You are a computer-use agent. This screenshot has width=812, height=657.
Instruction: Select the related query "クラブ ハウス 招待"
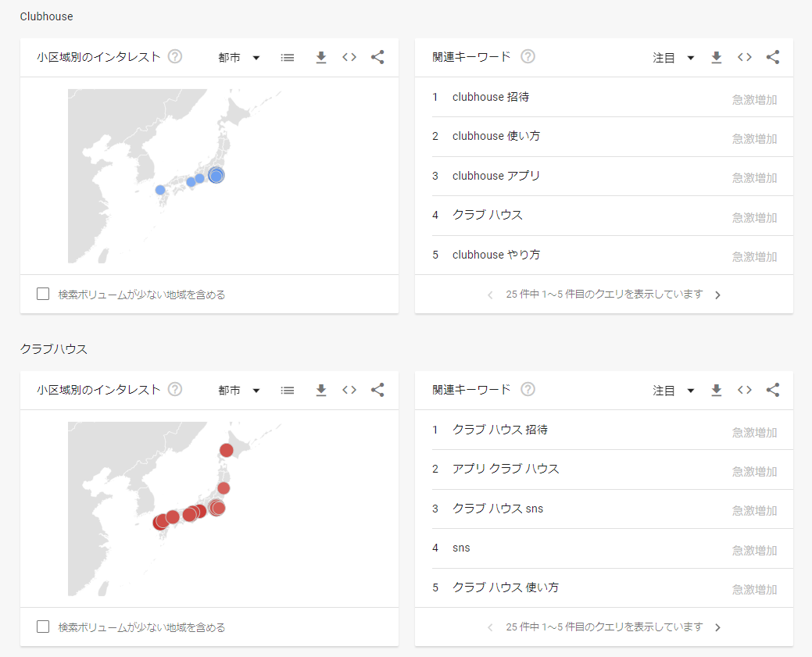click(499, 430)
